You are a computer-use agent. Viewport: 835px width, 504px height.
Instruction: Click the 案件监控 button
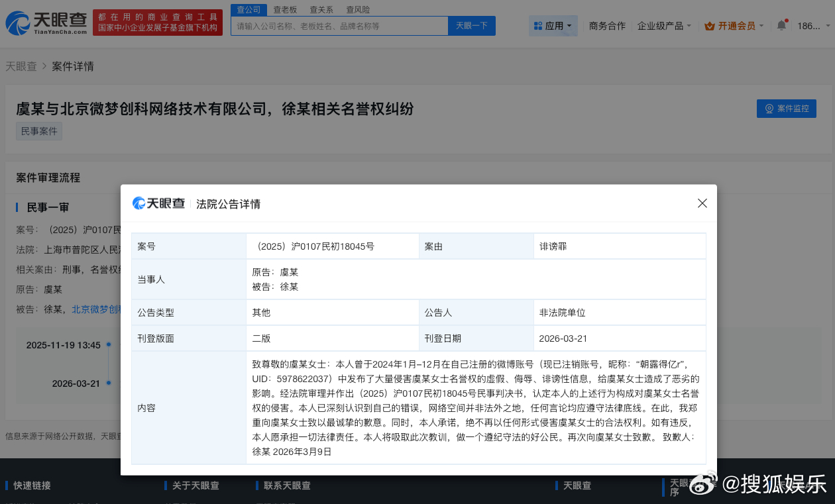coord(786,109)
